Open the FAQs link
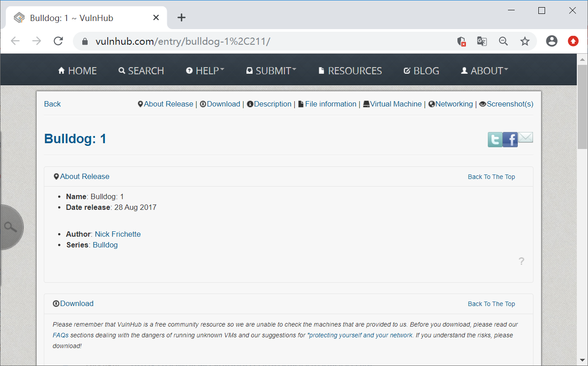 click(60, 335)
